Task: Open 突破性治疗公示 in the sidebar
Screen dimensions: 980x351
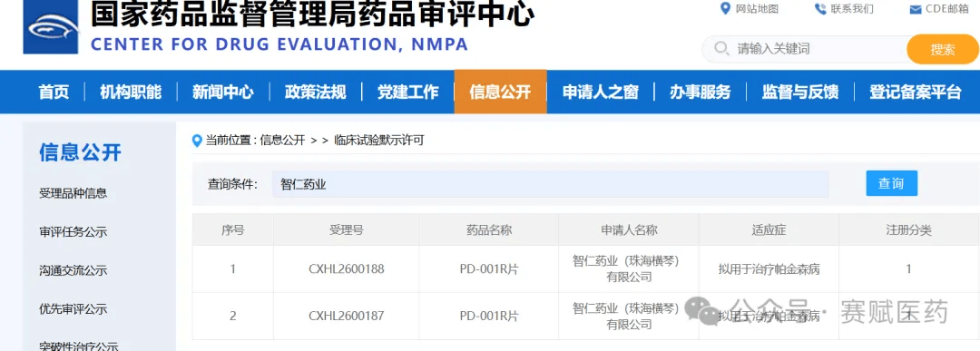Action: pos(79,346)
